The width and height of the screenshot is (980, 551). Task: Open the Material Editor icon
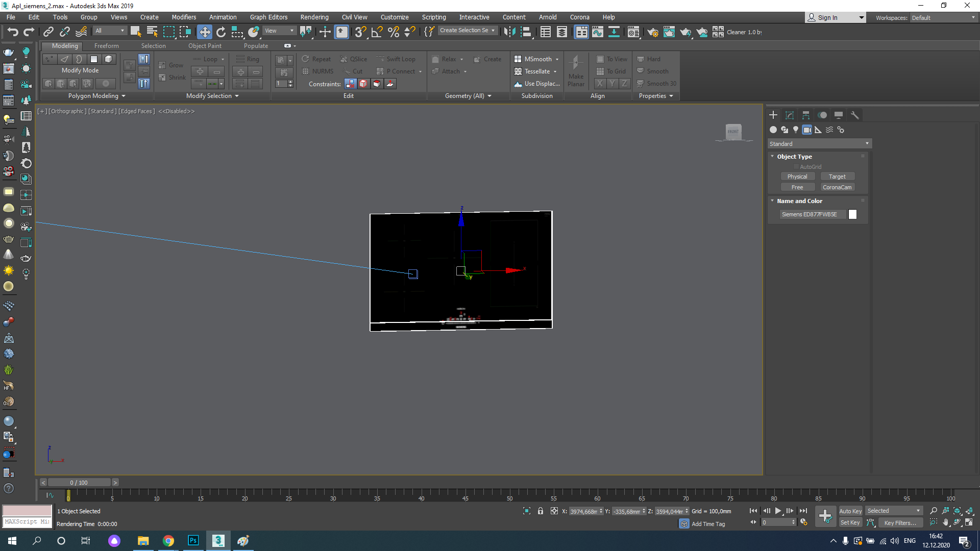coord(633,32)
